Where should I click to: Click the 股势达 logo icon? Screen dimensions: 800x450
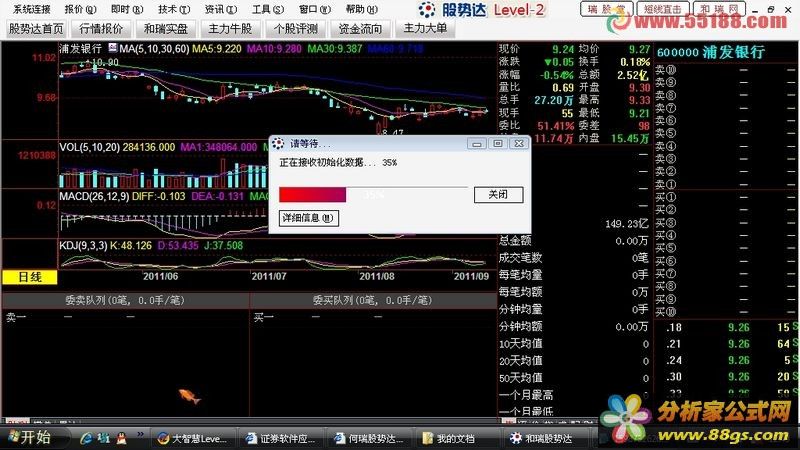(x=427, y=10)
